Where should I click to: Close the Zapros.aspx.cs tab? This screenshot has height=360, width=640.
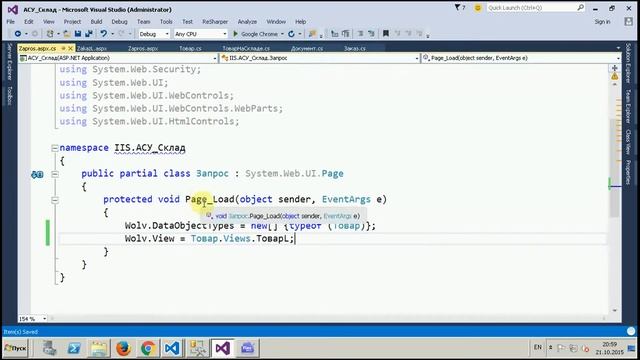71,48
